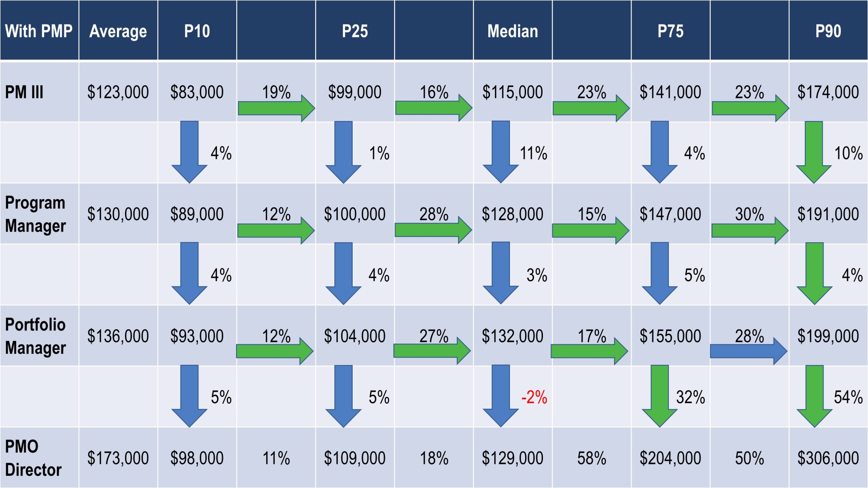Click the red -2% percentage text
Image resolution: width=868 pixels, height=488 pixels.
pos(534,397)
